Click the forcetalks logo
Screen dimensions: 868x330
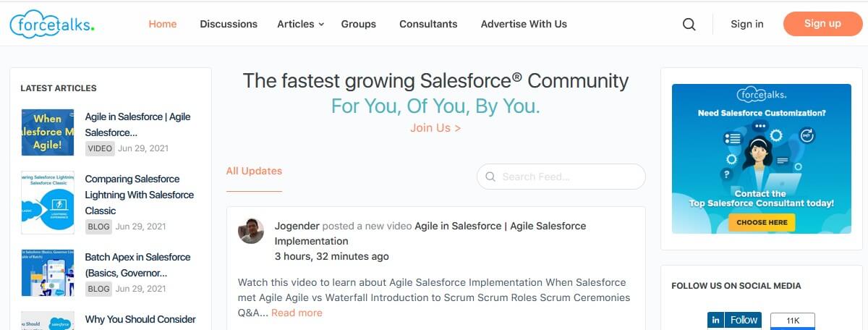[x=52, y=24]
